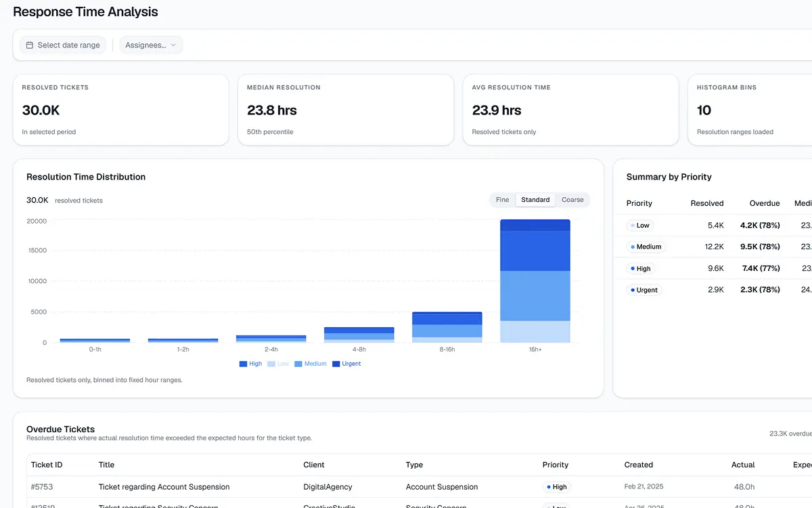This screenshot has height=508, width=812.
Task: Click Ticket regarding Account Suspension title
Action: [164, 487]
